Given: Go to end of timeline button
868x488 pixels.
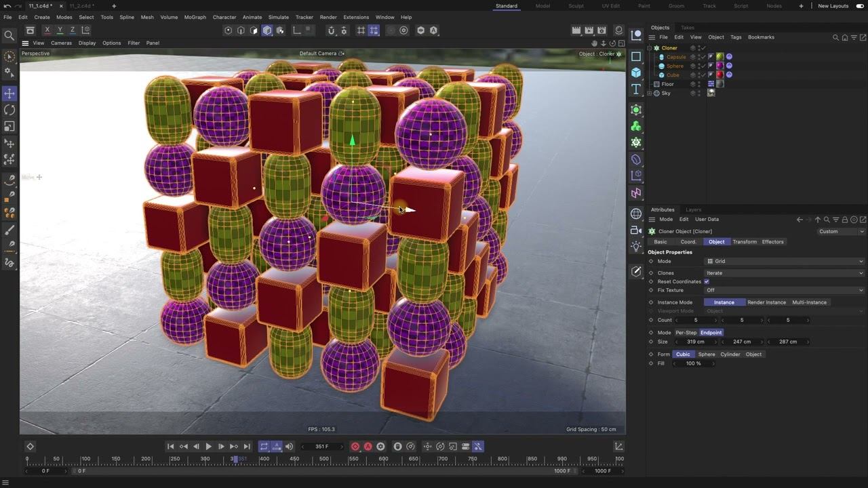Looking at the screenshot, I should click(247, 446).
